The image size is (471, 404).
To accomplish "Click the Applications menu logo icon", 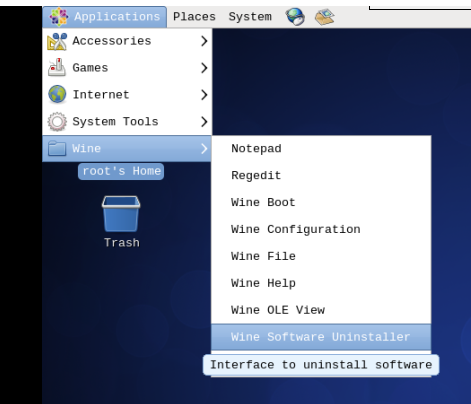I will (59, 17).
